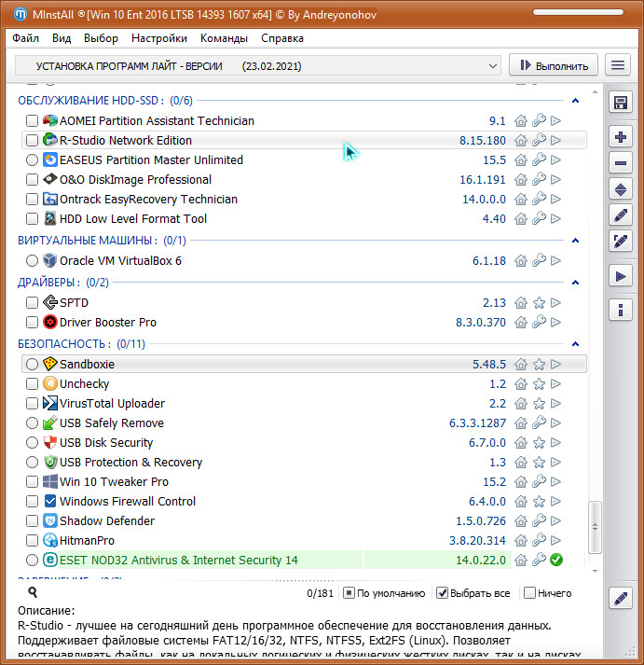644x665 pixels.
Task: Click the list's vertical scrollbar thumb
Action: click(595, 528)
